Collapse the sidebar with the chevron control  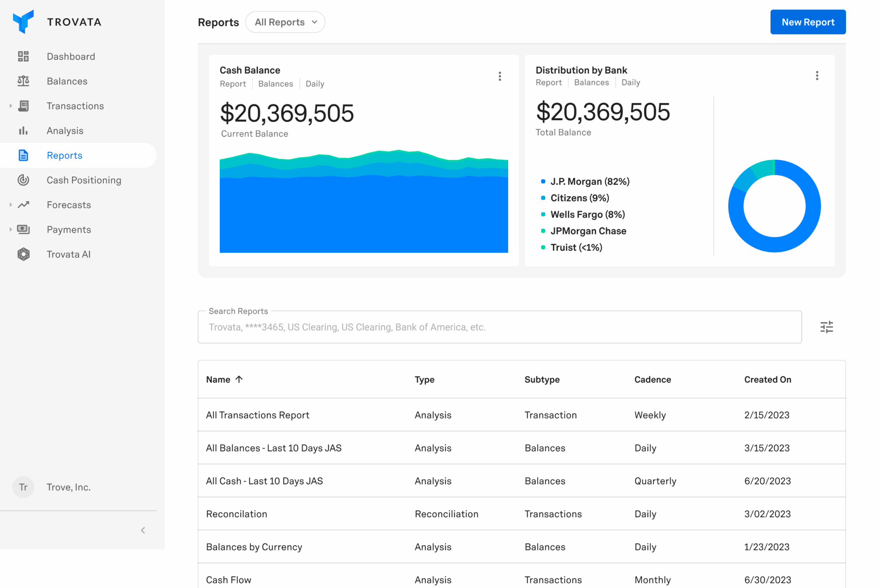tap(143, 530)
